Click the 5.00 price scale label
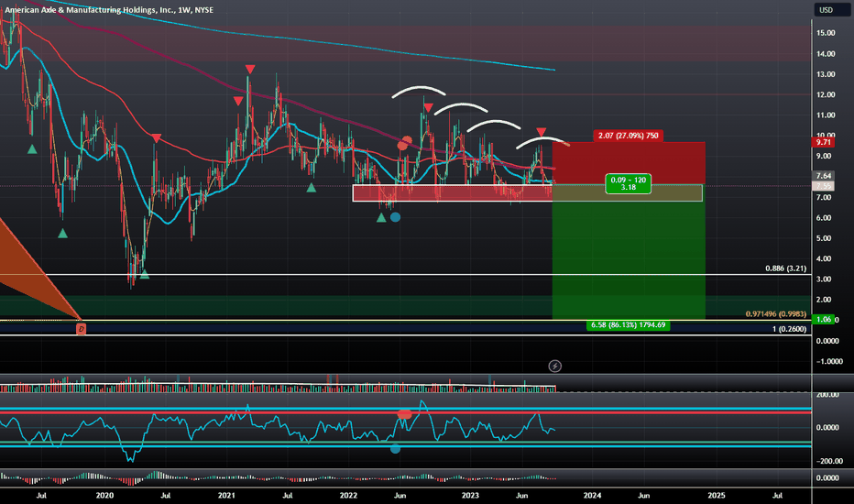The height and width of the screenshot is (504, 854). (x=824, y=238)
